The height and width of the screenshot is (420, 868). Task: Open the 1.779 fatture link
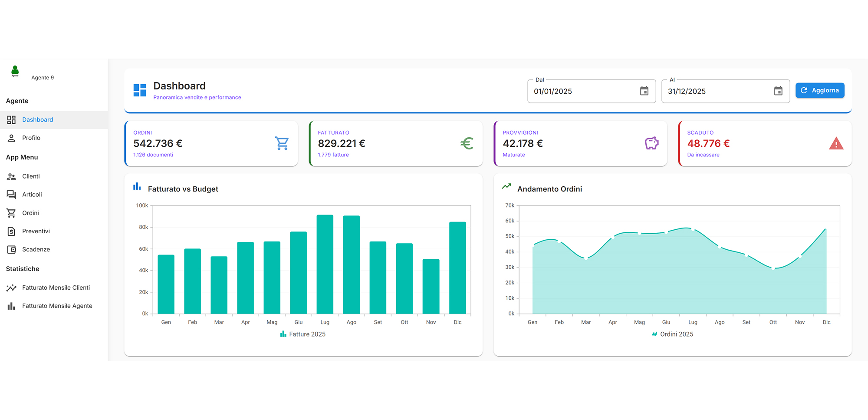333,155
